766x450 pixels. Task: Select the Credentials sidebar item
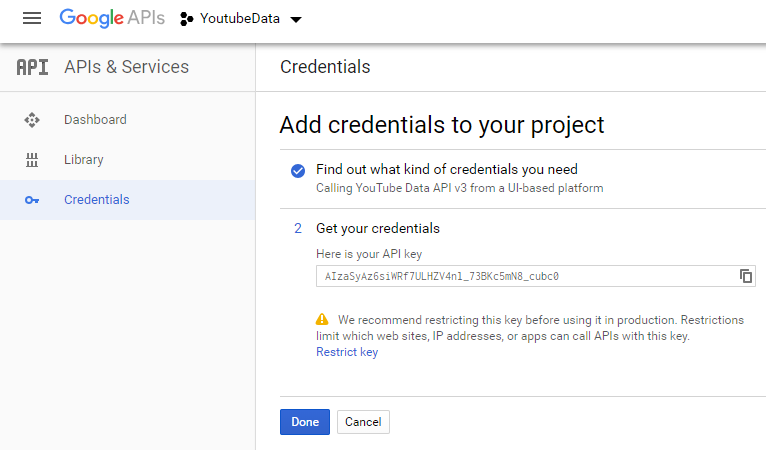[x=128, y=200]
